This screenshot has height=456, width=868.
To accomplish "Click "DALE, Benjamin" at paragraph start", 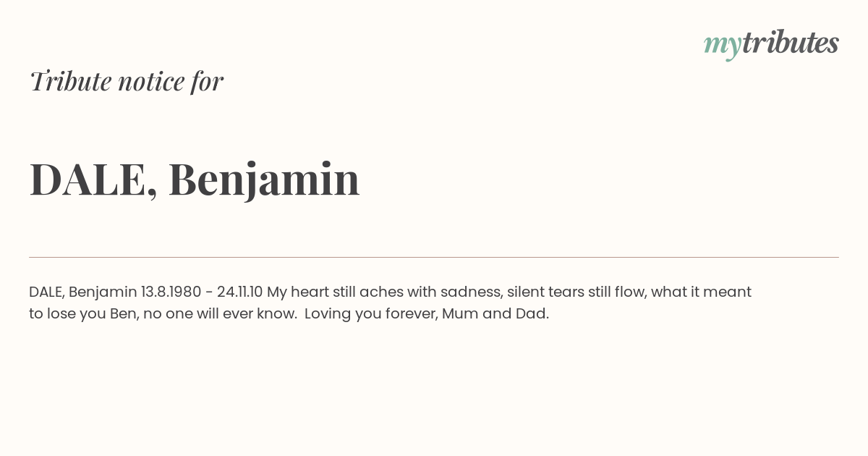I will [x=83, y=292].
